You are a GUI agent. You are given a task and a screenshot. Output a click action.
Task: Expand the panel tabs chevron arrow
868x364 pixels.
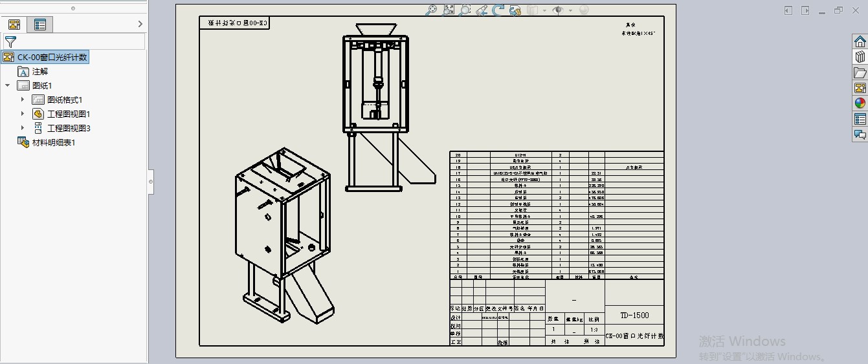coord(140,24)
